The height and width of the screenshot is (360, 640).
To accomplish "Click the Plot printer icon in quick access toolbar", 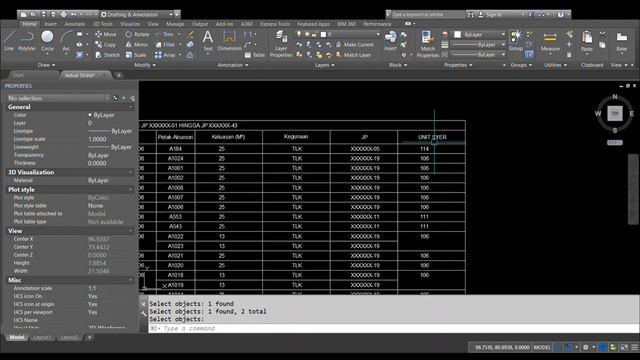I will [x=63, y=14].
